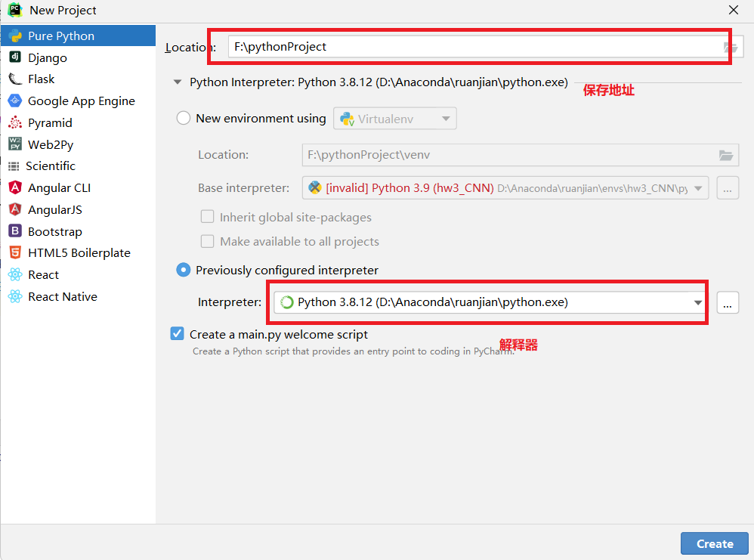Select Angular CLI project type
This screenshot has width=754, height=560.
pos(78,187)
